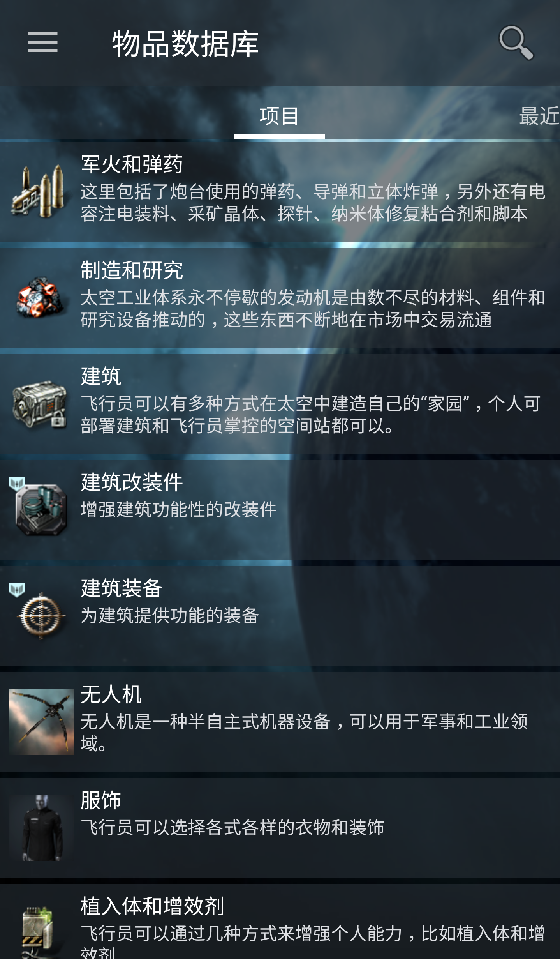The width and height of the screenshot is (560, 959).
Task: Select 建筑装备 list entry
Action: click(280, 616)
